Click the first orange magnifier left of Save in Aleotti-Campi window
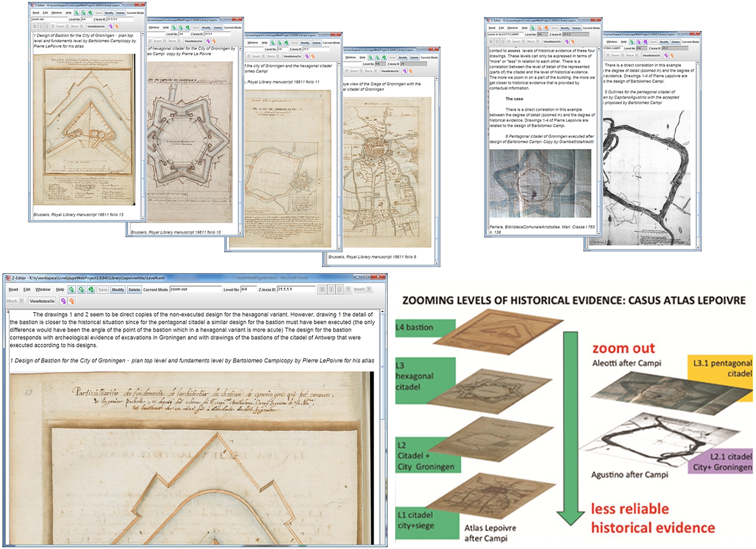The height and width of the screenshot is (549, 756). 539,28
